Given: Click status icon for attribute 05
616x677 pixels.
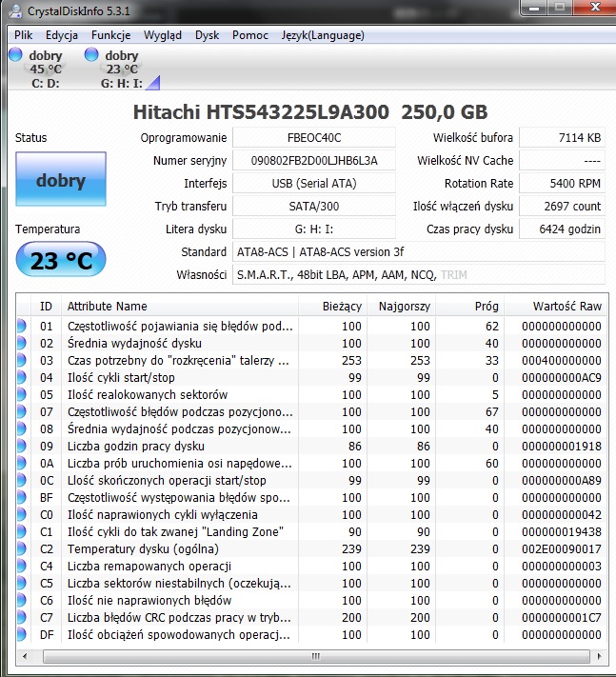Looking at the screenshot, I should pos(22,394).
